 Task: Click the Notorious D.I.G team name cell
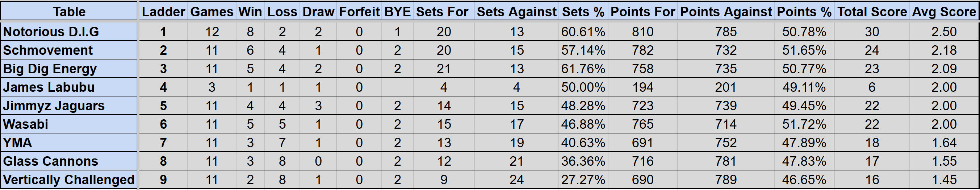pyautogui.click(x=68, y=32)
